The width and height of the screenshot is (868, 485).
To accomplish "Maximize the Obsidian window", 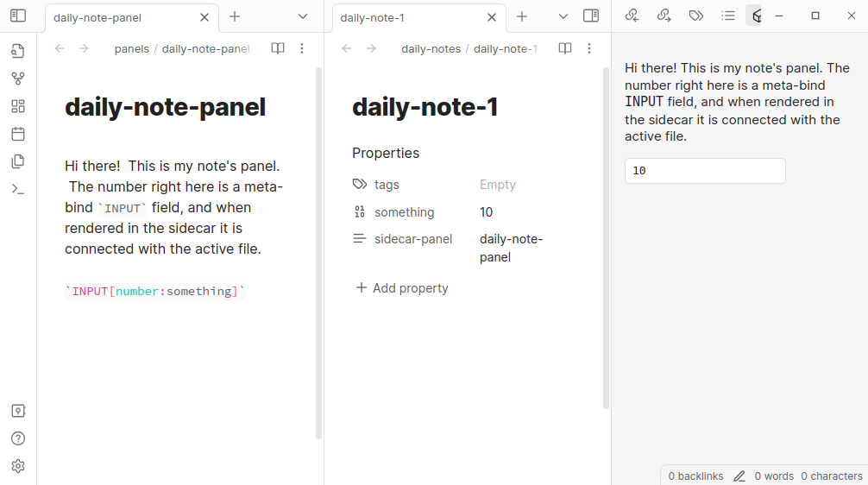I will [x=815, y=16].
